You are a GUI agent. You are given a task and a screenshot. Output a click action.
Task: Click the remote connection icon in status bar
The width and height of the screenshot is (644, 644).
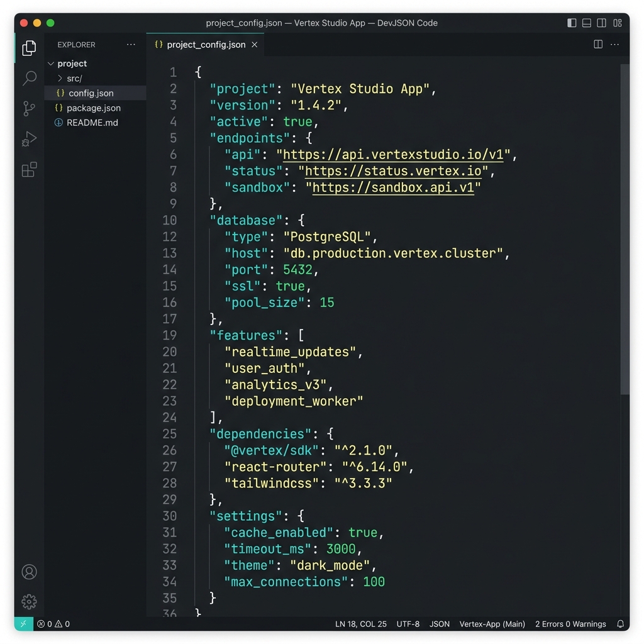(24, 623)
